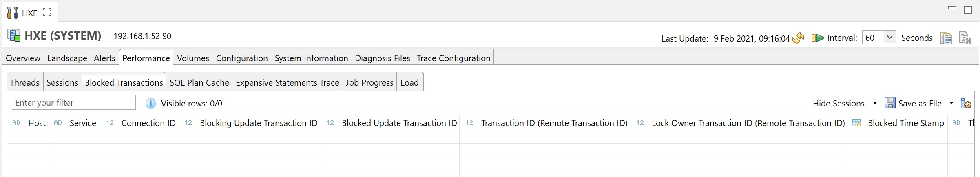Expand the Hide Sessions dropdown arrow
The height and width of the screenshot is (177, 980).
875,103
